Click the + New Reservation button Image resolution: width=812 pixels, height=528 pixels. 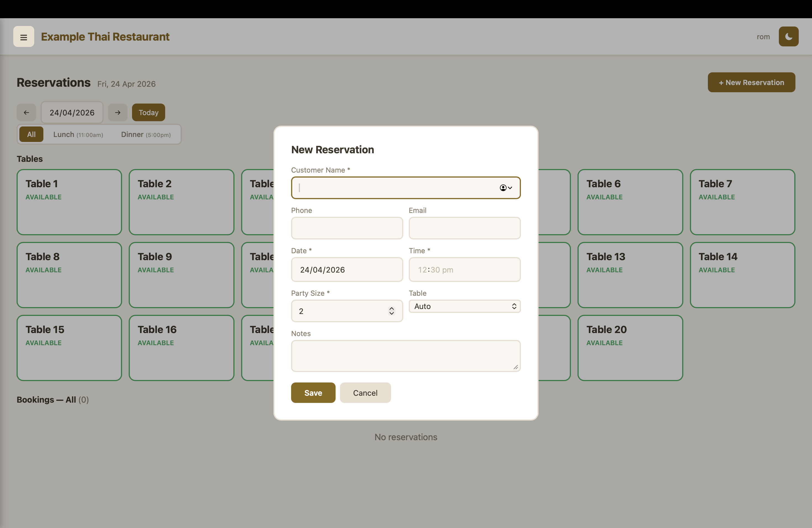tap(751, 82)
